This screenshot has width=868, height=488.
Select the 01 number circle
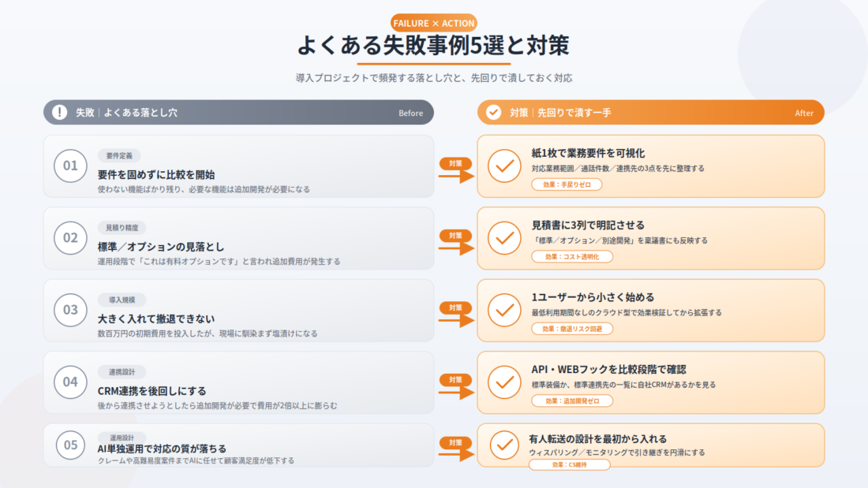(70, 166)
